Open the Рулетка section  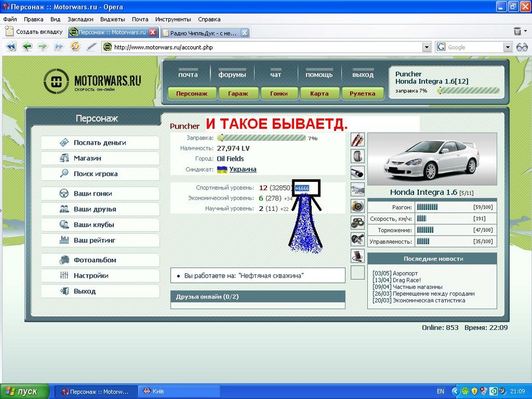(362, 93)
